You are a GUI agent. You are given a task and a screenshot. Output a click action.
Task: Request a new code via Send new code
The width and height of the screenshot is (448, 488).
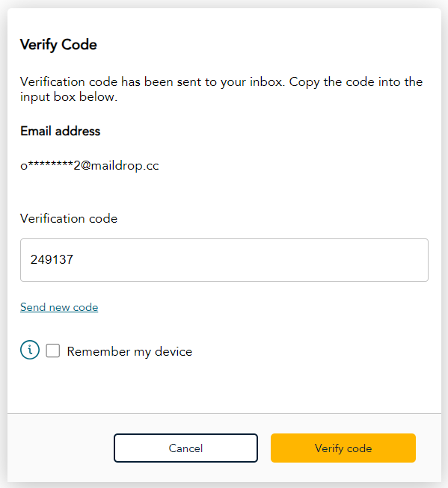click(x=59, y=307)
